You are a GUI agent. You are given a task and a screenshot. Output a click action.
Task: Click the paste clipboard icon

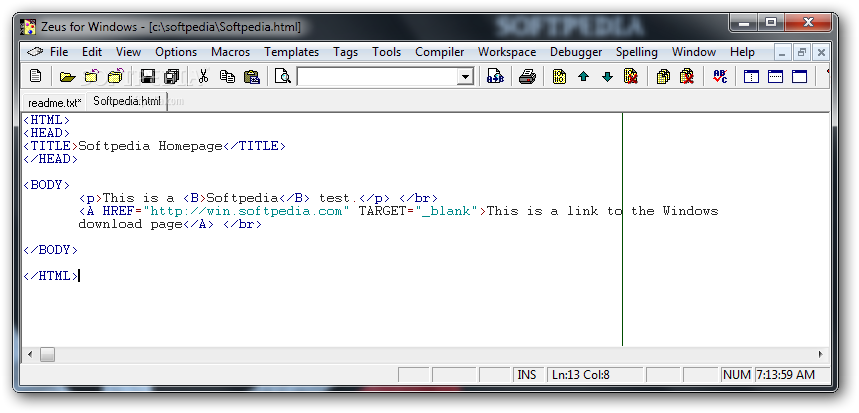point(251,76)
